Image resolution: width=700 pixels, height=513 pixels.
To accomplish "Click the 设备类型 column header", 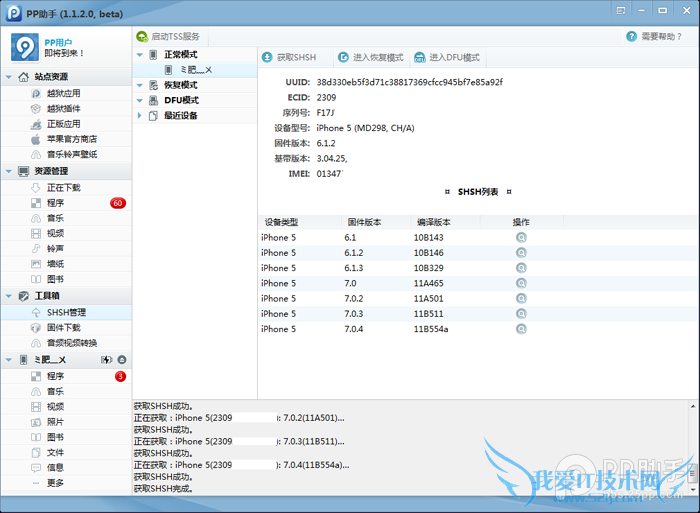I will 300,222.
